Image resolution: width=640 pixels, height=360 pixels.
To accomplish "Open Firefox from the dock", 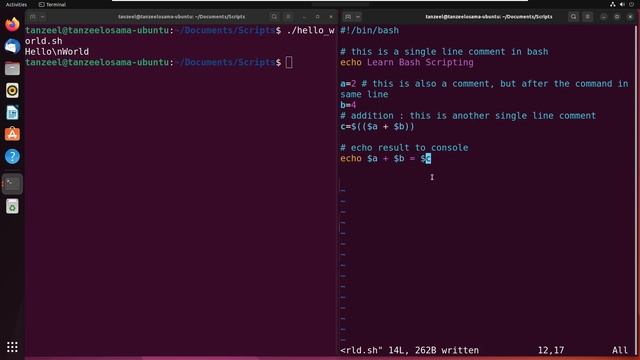I will tap(12, 24).
